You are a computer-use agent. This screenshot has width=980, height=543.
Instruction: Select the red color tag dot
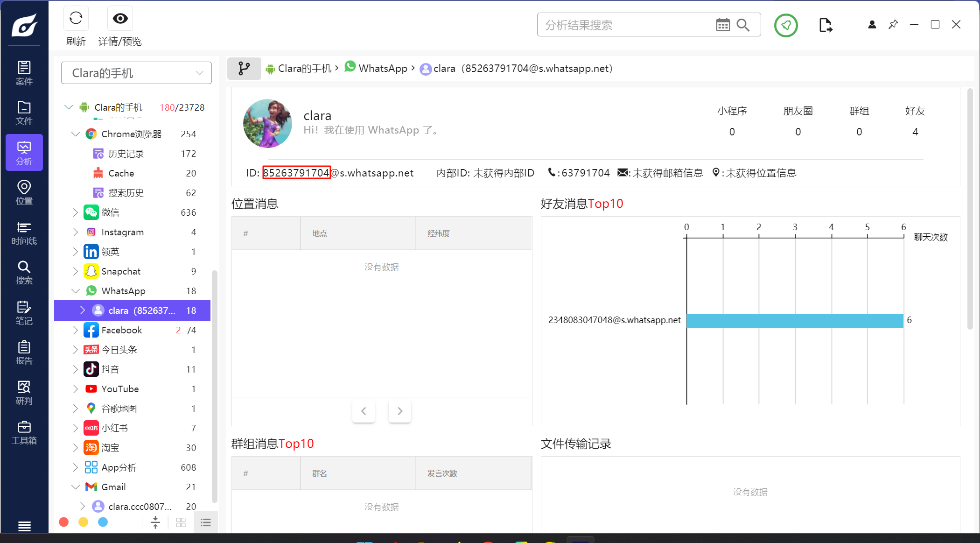[64, 522]
